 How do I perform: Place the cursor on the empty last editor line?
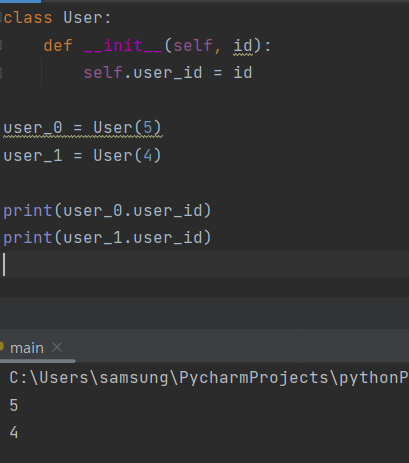click(x=204, y=265)
